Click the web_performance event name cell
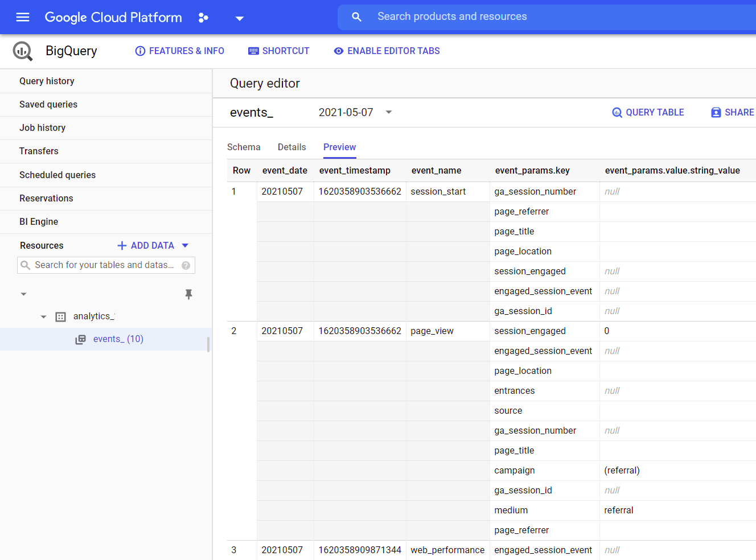Viewport: 756px width, 560px height. point(447,550)
